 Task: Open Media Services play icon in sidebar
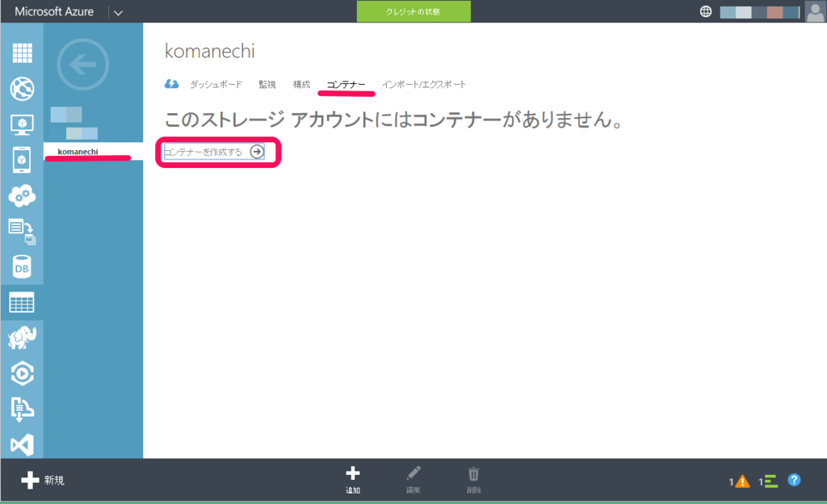(x=22, y=373)
